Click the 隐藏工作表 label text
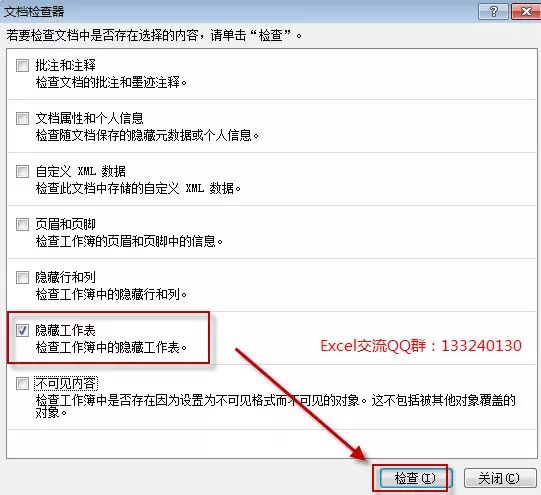 pos(66,330)
